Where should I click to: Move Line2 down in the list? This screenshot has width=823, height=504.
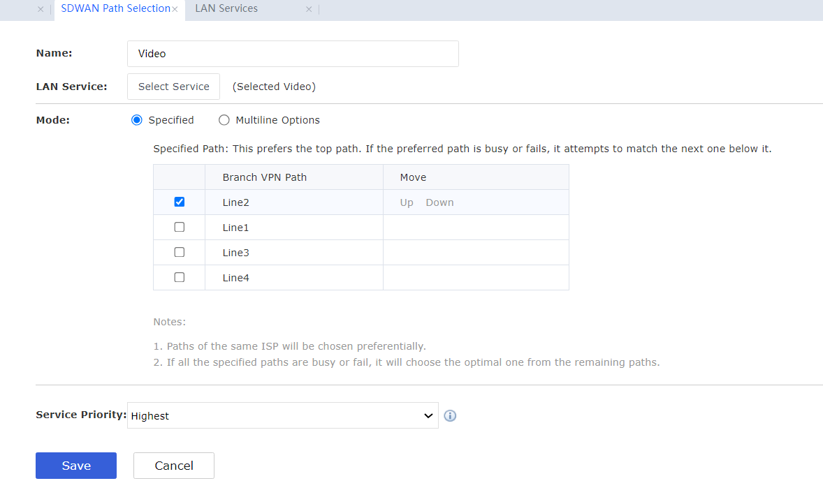coord(439,202)
